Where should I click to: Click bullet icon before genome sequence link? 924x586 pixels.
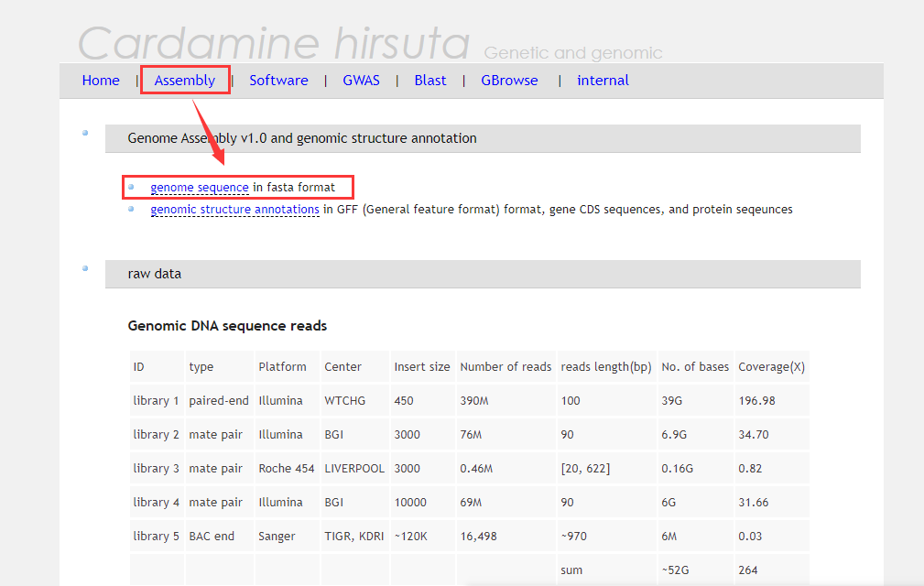[131, 187]
